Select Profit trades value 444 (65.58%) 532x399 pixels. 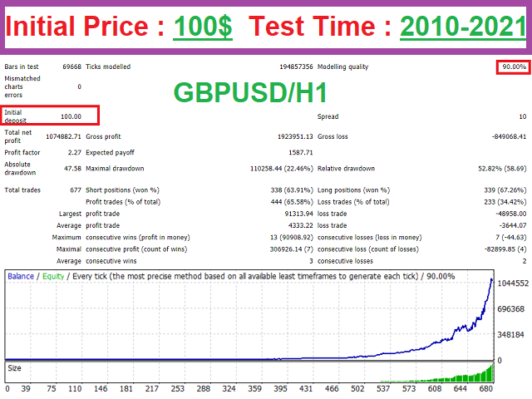[292, 202]
